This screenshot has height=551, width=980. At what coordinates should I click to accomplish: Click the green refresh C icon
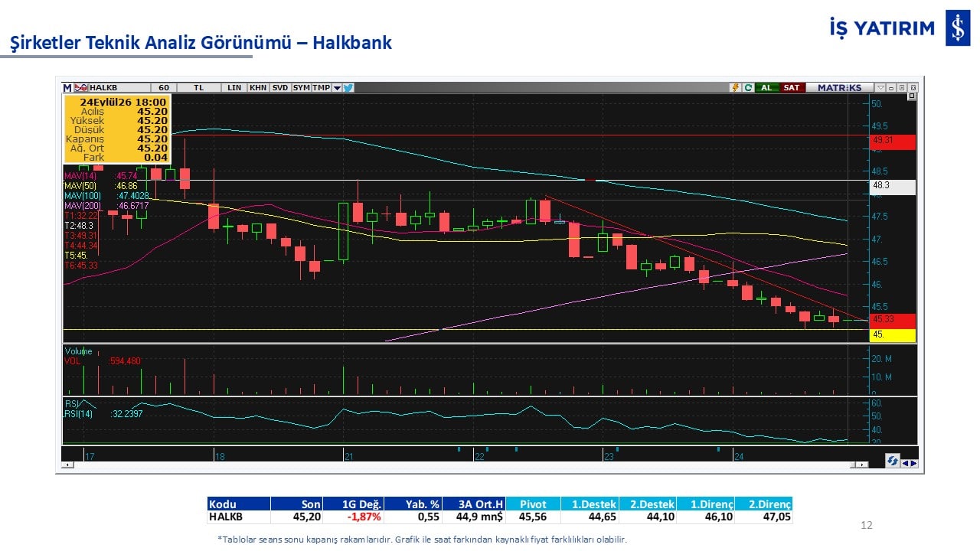748,87
